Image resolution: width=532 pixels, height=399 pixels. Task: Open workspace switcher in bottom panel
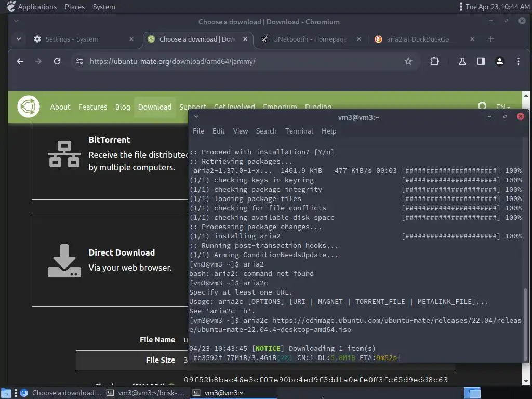point(472,393)
